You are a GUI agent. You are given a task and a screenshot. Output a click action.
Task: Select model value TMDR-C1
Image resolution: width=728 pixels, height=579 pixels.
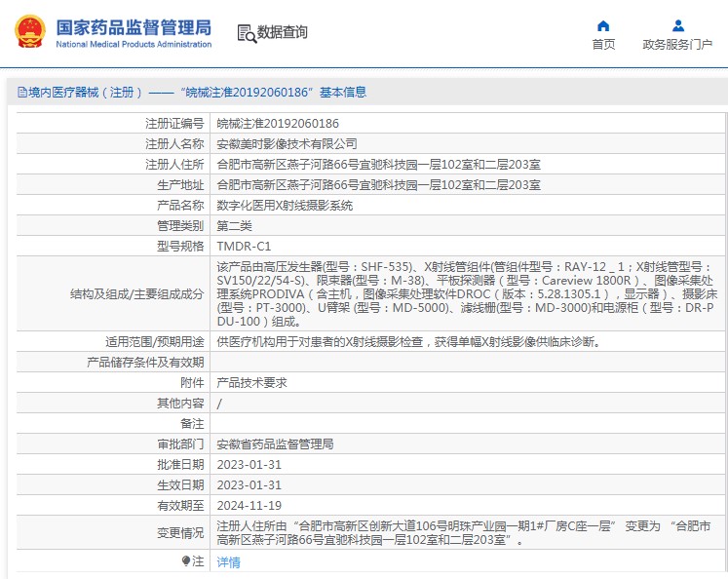coord(244,246)
